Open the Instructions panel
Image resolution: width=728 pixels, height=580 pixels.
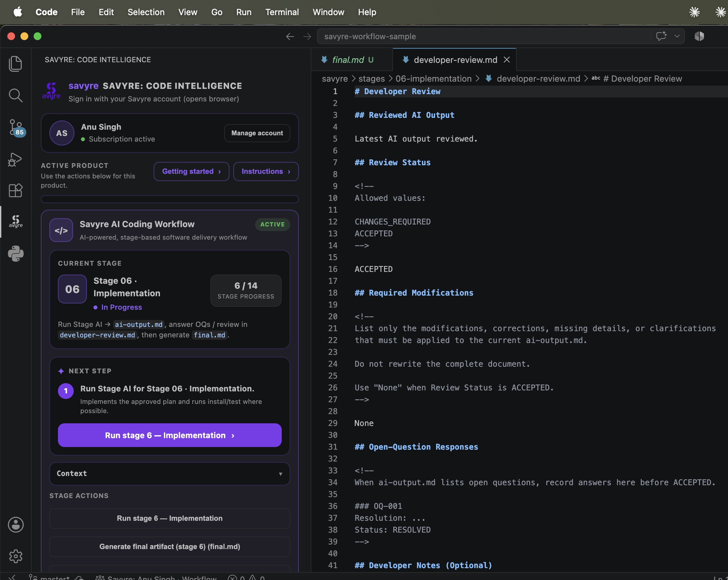coord(266,171)
